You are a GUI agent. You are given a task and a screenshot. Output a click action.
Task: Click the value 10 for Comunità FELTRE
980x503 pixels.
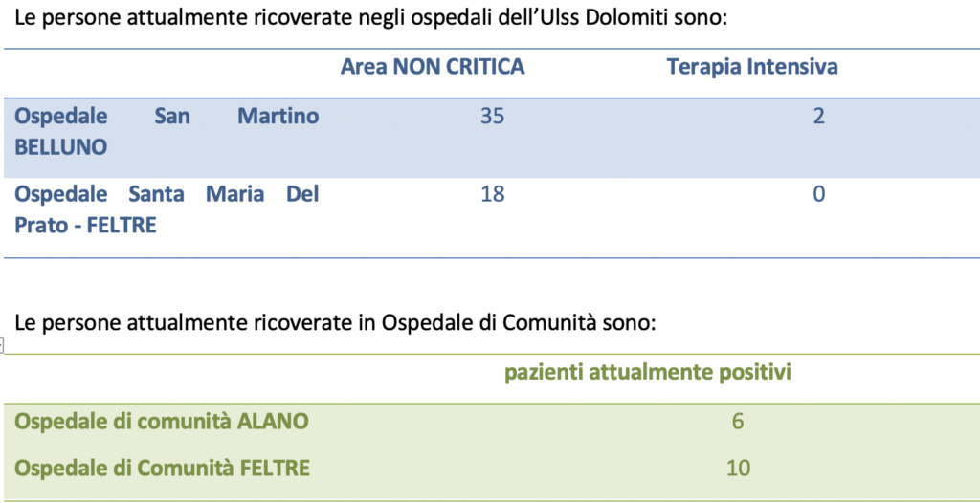pyautogui.click(x=737, y=469)
